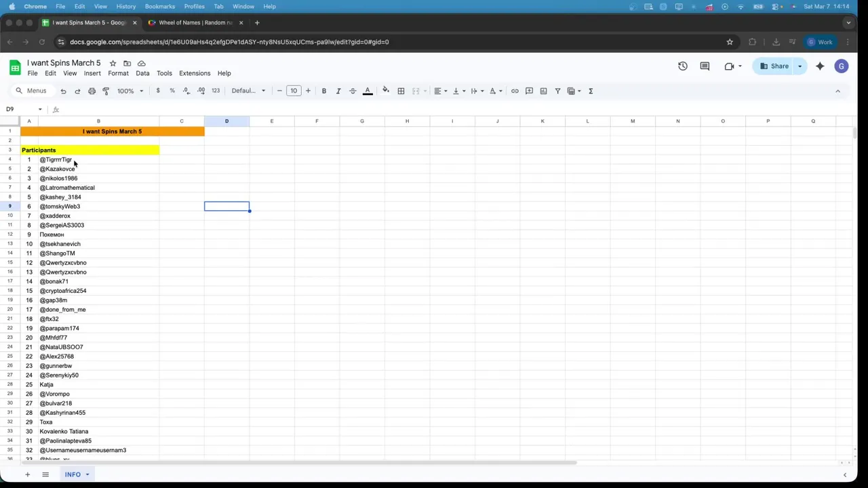This screenshot has height=488, width=868.
Task: Click the Redo icon in toolbar
Action: coord(77,91)
